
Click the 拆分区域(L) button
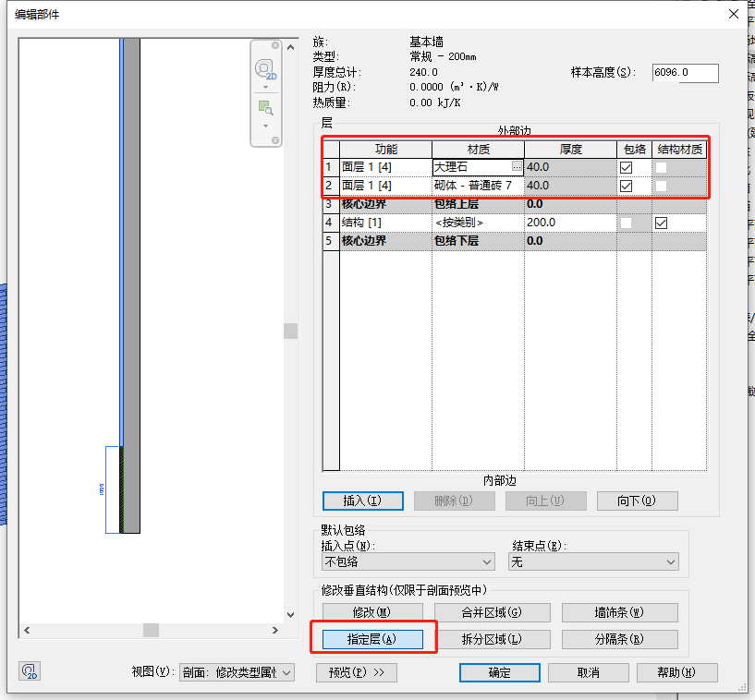click(x=492, y=639)
